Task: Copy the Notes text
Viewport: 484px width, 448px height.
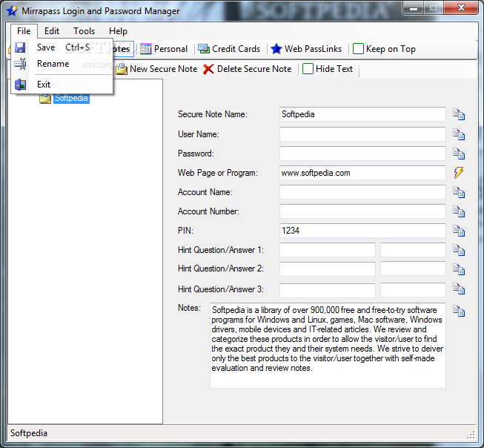Action: tap(459, 311)
